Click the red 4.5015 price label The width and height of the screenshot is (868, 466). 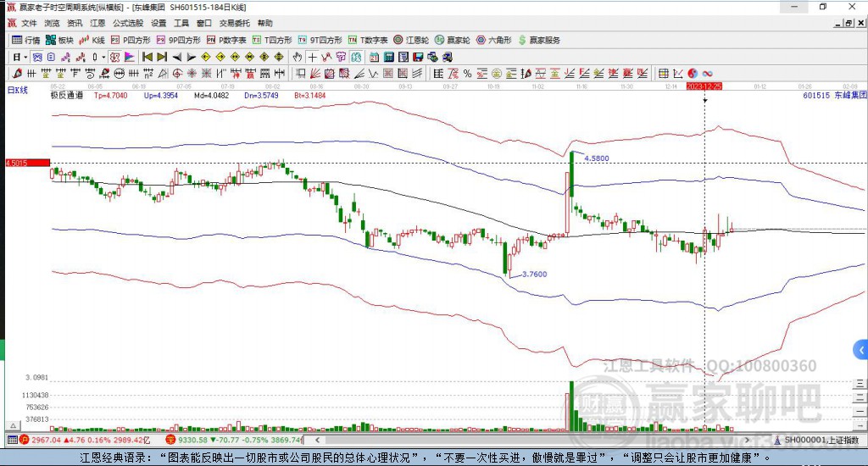(x=27, y=163)
